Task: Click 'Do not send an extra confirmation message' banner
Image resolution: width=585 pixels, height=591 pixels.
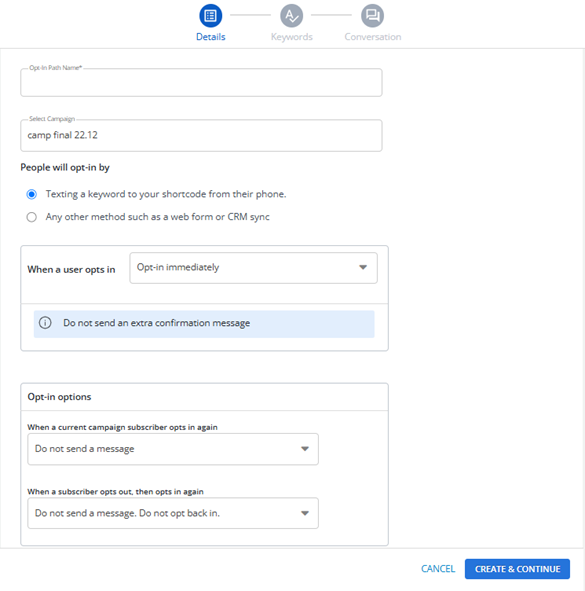Action: (x=204, y=324)
